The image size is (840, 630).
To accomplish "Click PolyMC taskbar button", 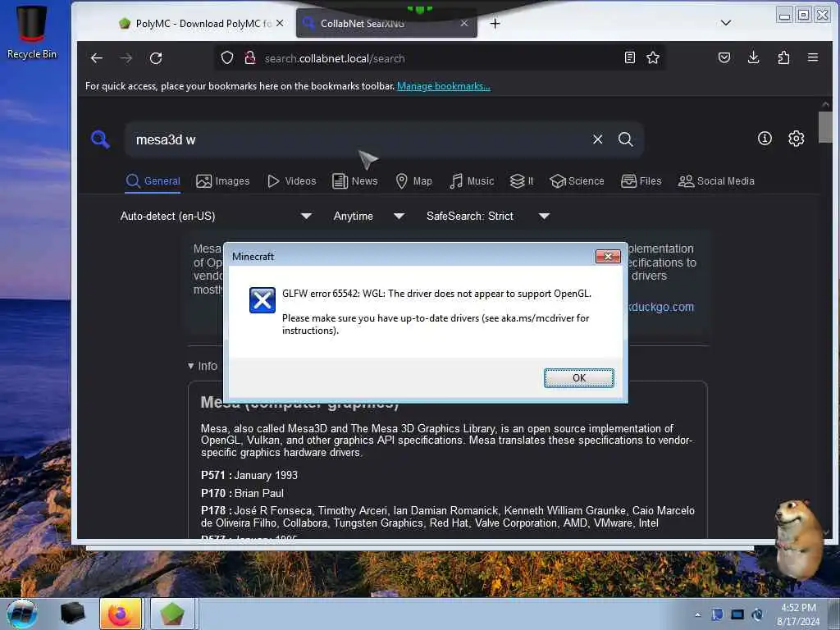I will (171, 614).
